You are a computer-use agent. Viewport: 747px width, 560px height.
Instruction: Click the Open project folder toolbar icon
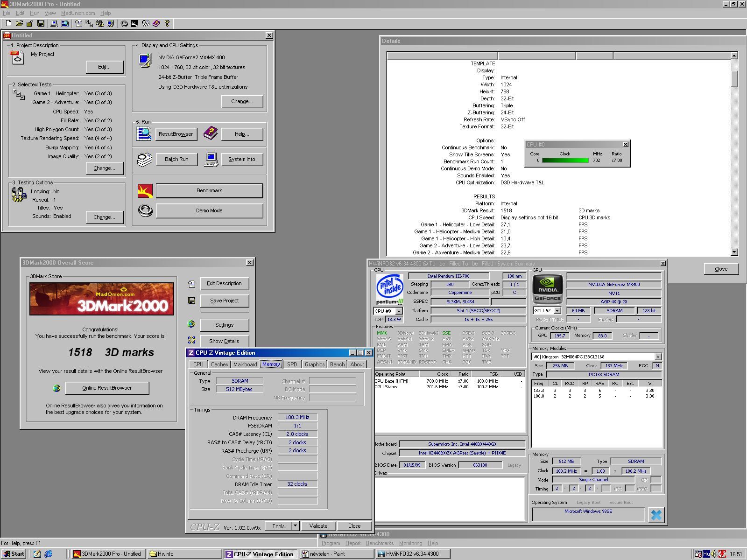[x=19, y=23]
